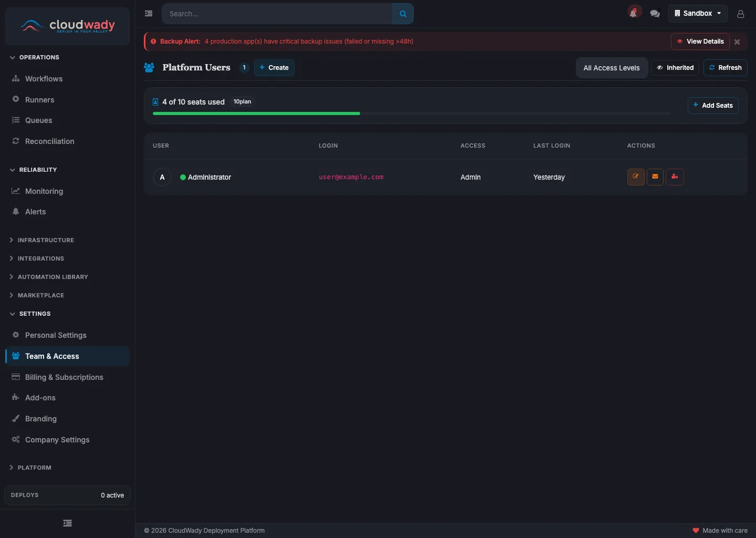Screen dimensions: 756x538
Task: Collapse the Operations section
Action: (x=35, y=57)
